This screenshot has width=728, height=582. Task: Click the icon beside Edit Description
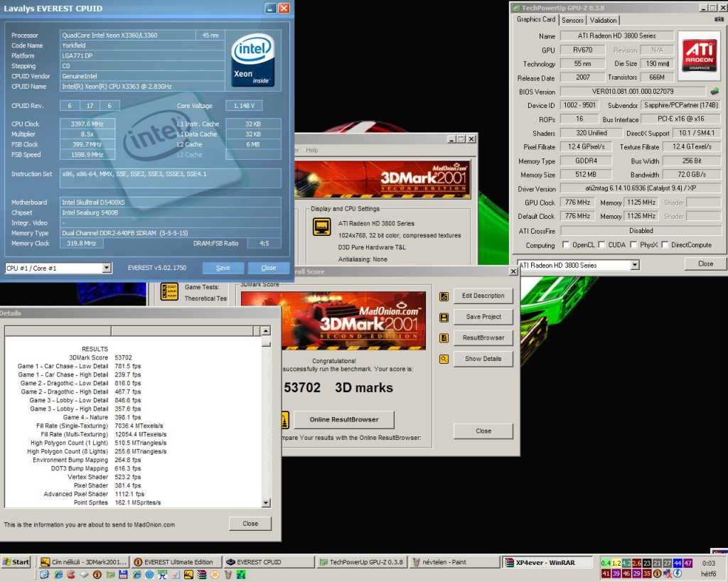click(444, 296)
